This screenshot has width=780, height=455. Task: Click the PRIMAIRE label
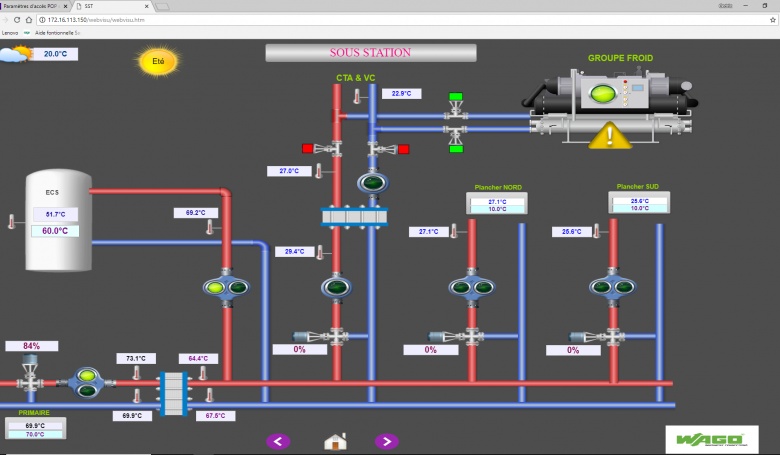[x=34, y=413]
